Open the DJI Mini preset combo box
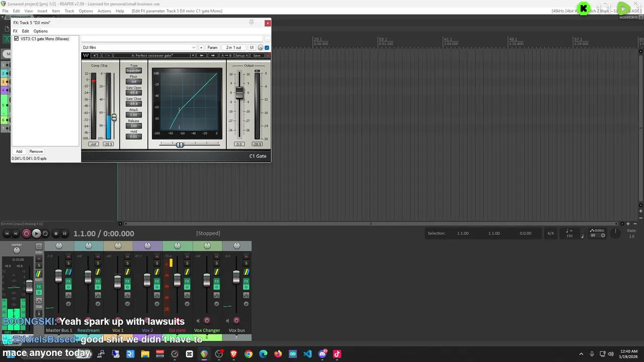Viewport: 644px width, 362px height. click(139, 48)
